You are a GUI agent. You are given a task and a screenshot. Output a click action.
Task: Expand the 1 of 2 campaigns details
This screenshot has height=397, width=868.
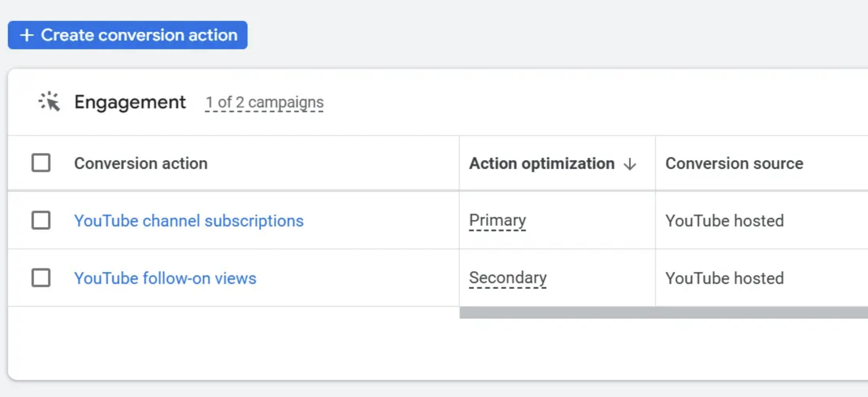pyautogui.click(x=264, y=102)
